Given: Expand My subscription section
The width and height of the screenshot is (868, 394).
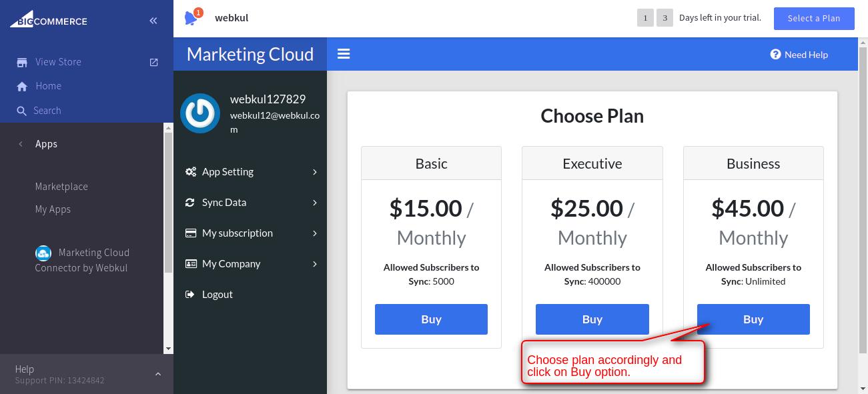Looking at the screenshot, I should tap(251, 233).
